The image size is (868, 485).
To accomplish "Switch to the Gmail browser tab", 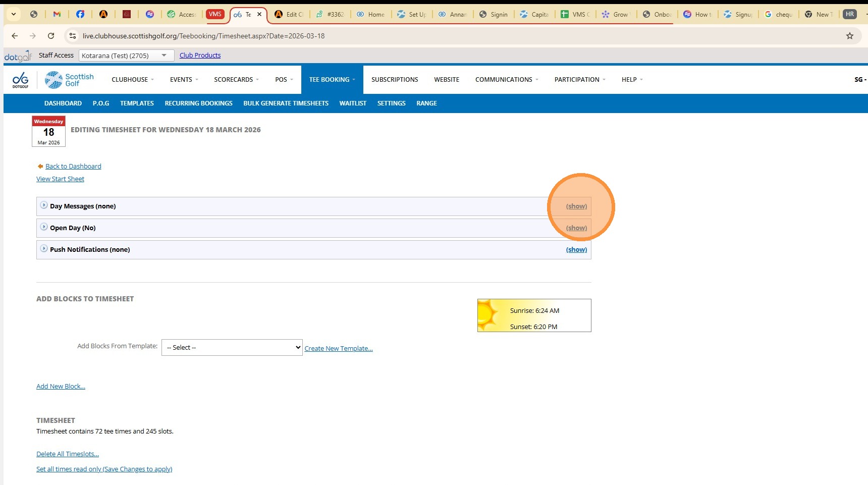I will tap(57, 14).
